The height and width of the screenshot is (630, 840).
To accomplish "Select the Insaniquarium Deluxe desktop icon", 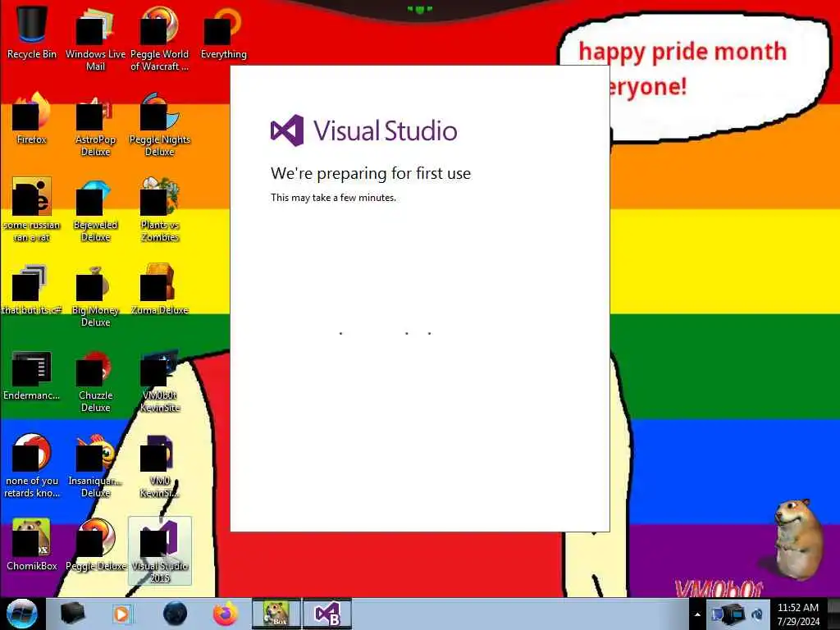I will point(95,466).
